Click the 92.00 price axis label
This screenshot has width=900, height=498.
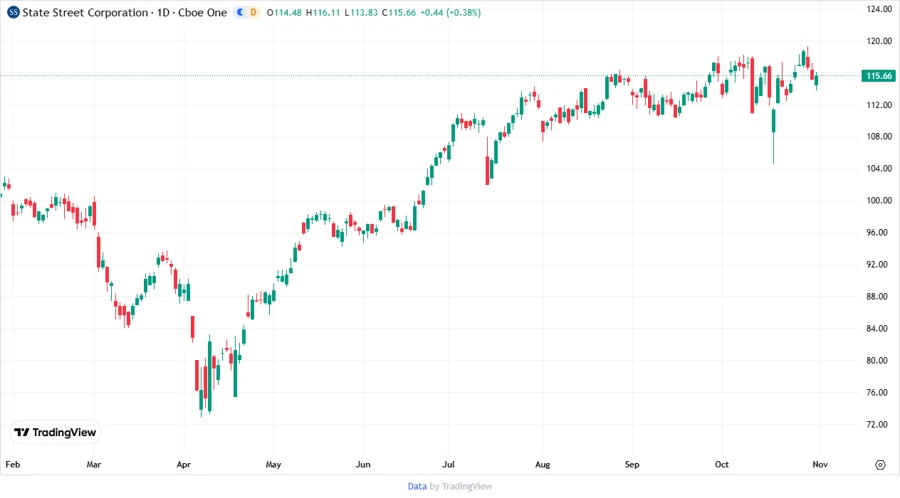tap(879, 264)
